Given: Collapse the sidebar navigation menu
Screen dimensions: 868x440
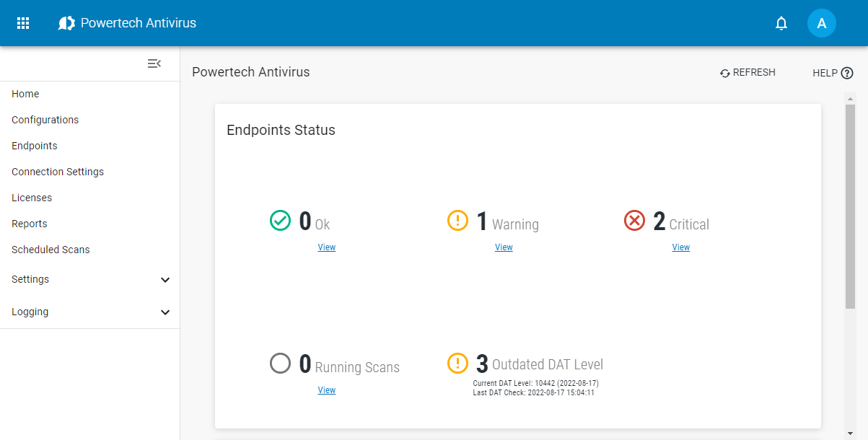Looking at the screenshot, I should (x=154, y=63).
